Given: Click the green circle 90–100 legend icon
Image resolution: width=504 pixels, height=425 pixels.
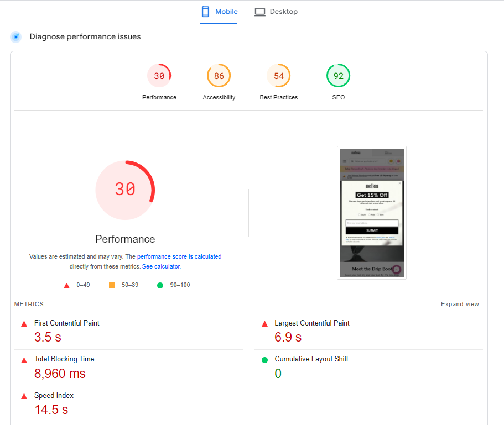Looking at the screenshot, I should coord(160,285).
